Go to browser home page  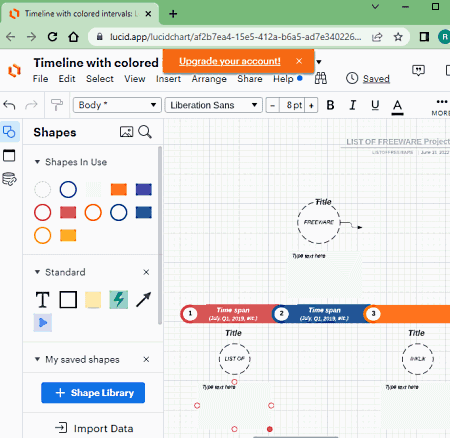[x=73, y=36]
